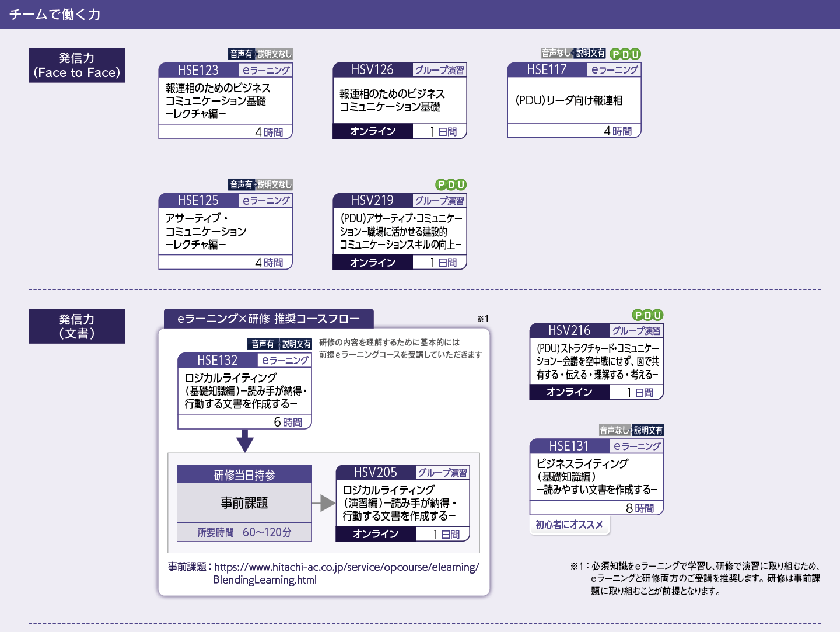Click the 研修の内容を理解するために note text
Image resolution: width=840 pixels, height=632 pixels.
click(x=400, y=348)
